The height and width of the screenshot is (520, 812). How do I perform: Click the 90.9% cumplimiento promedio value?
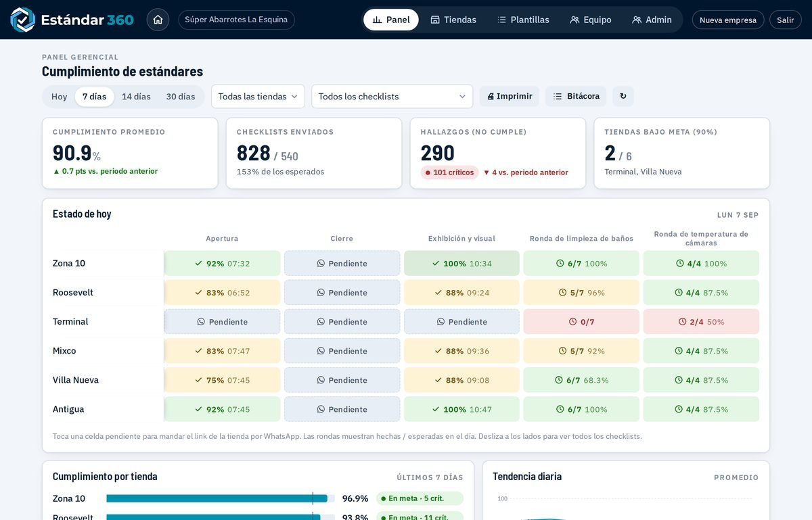(x=76, y=153)
